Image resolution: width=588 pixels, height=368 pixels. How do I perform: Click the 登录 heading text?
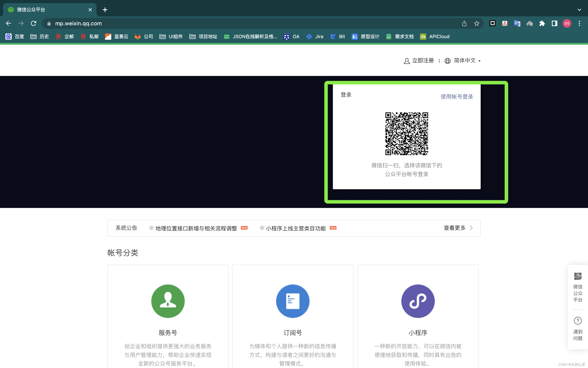346,95
